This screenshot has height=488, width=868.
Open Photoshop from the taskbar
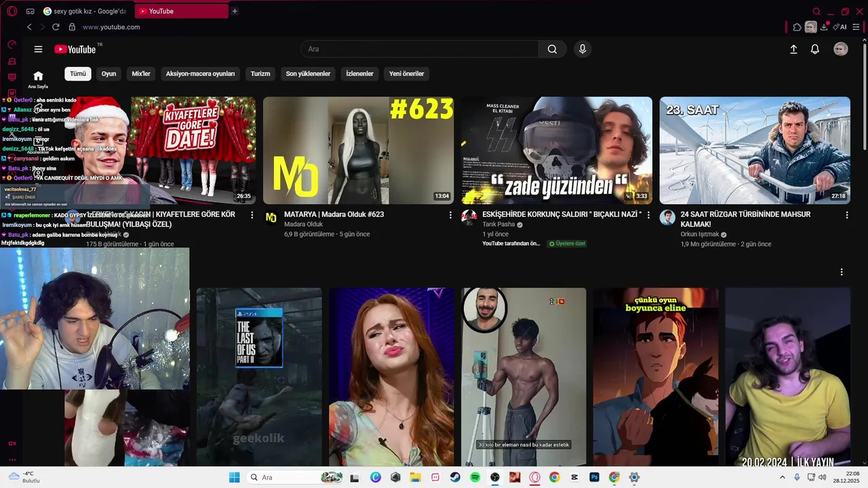pos(595,477)
